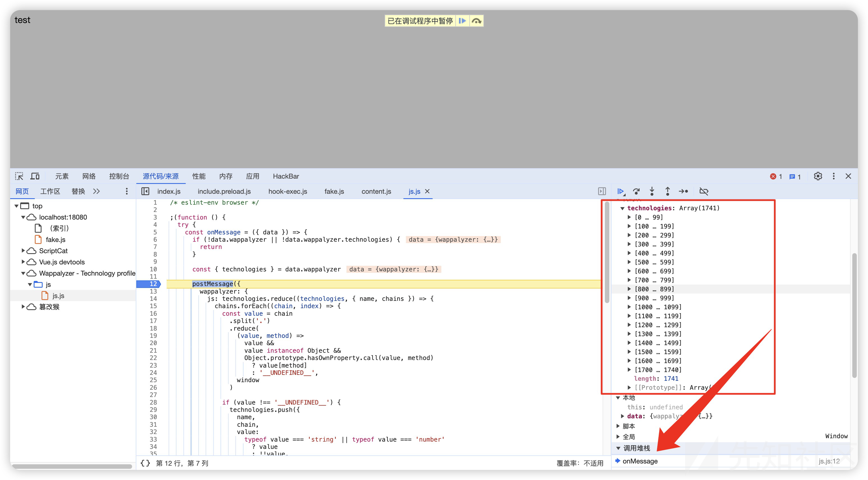This screenshot has width=868, height=480.
Task: Toggle deactivate breakpoints icon
Action: pos(704,191)
